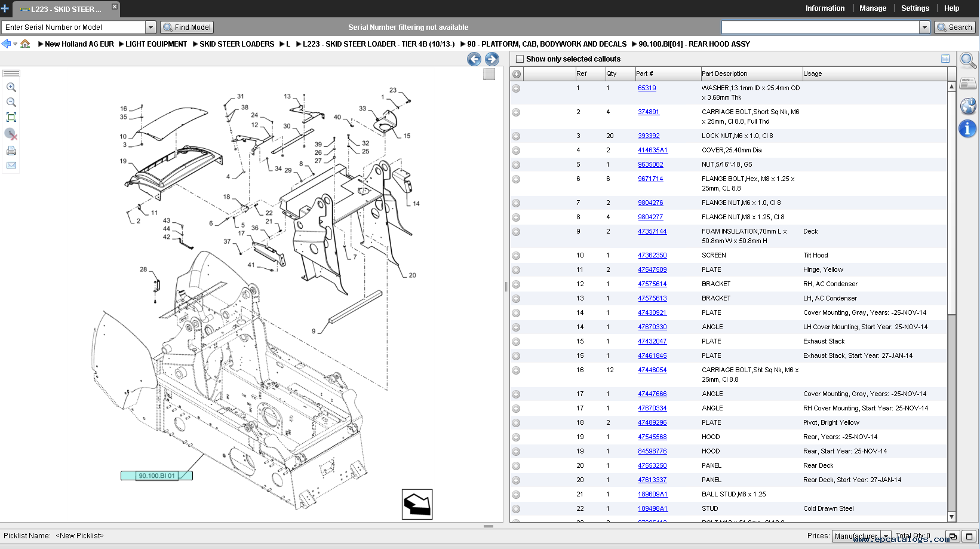
Task: Open part link 47362350
Action: [x=652, y=255]
